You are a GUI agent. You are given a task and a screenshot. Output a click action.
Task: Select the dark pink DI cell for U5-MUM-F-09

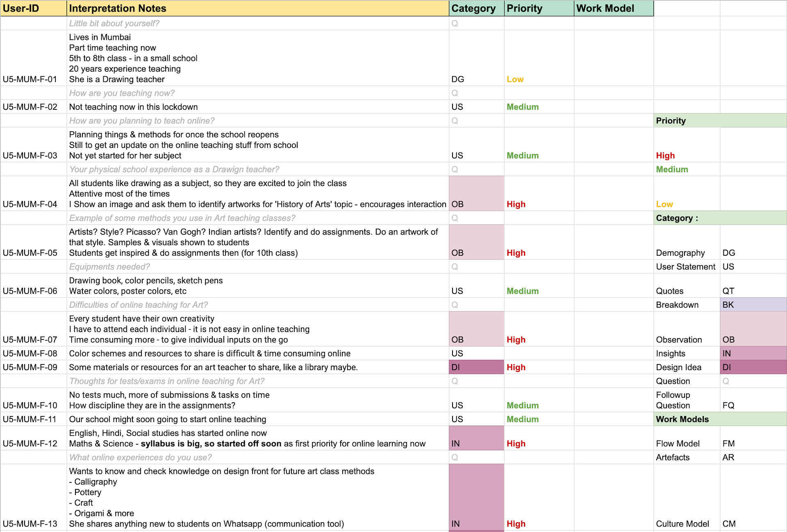(476, 367)
